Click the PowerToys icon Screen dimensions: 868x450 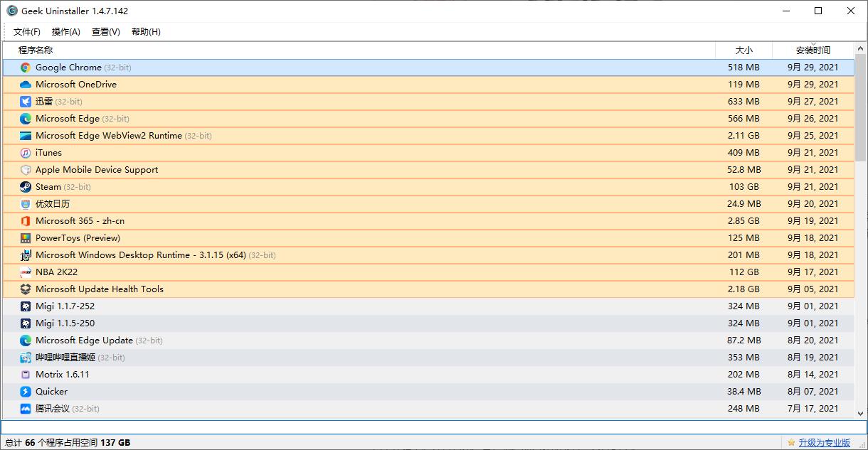click(26, 238)
